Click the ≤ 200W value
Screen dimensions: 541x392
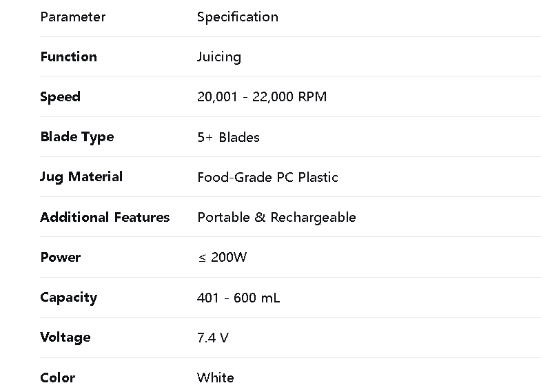(x=222, y=258)
